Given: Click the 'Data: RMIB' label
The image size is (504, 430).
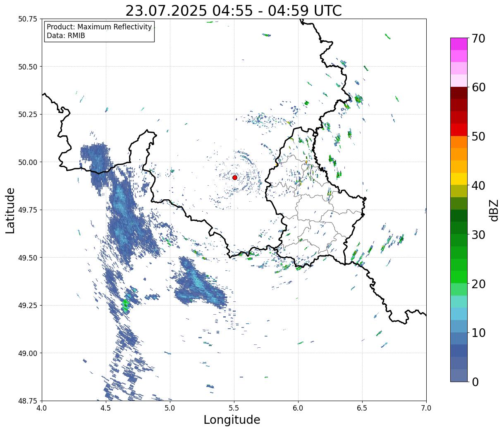Looking at the screenshot, I should 66,36.
